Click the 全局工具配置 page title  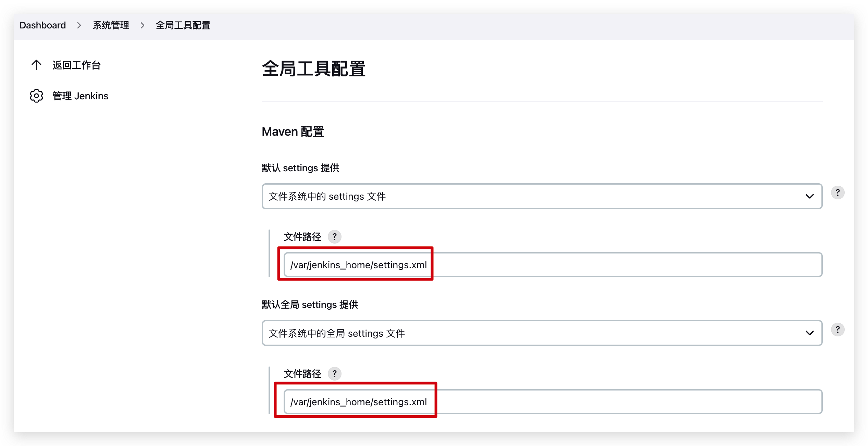pos(314,69)
